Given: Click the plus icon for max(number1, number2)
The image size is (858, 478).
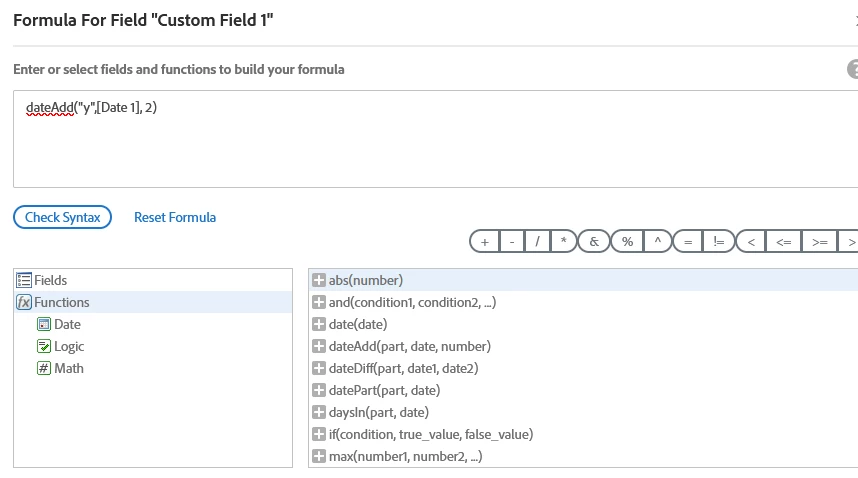Looking at the screenshot, I should point(319,456).
